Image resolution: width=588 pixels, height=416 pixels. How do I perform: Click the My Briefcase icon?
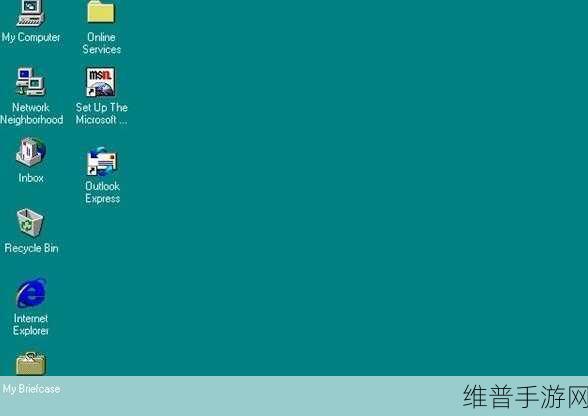pyautogui.click(x=31, y=363)
